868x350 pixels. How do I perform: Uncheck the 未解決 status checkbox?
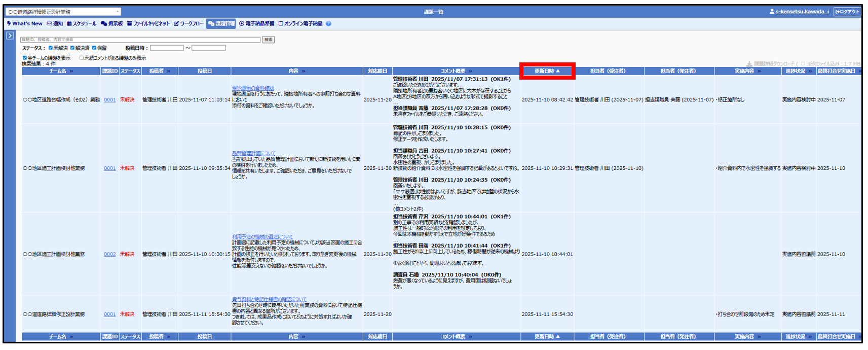click(x=51, y=48)
